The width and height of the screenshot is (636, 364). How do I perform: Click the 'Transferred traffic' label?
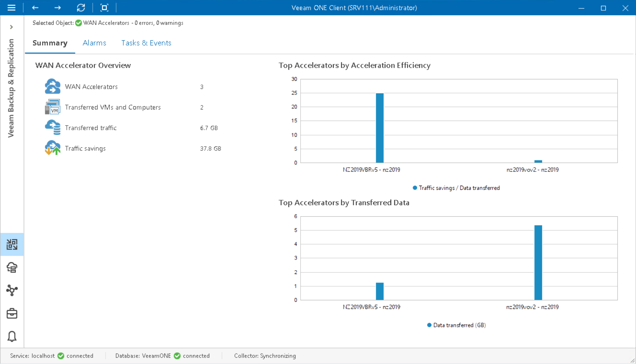[x=91, y=128]
